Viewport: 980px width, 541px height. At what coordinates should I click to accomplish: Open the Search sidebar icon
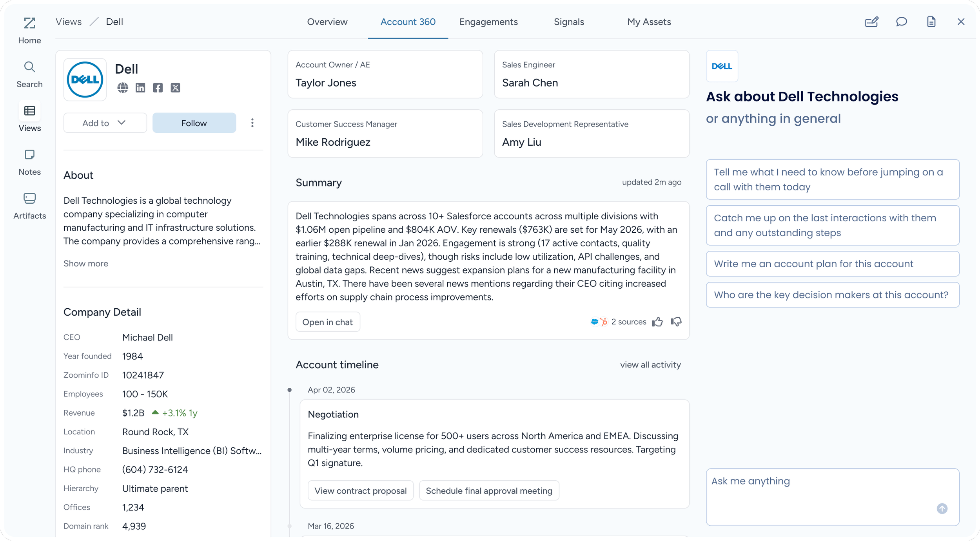(x=29, y=74)
